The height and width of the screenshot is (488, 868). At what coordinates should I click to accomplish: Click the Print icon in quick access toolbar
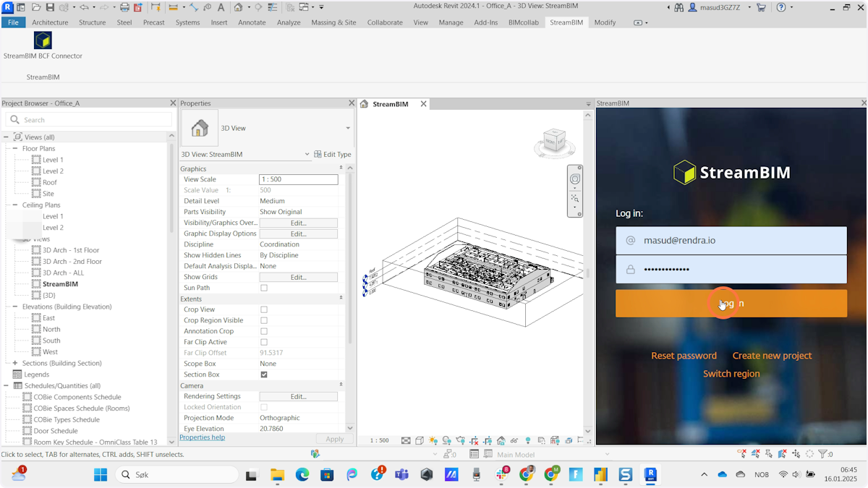click(124, 7)
